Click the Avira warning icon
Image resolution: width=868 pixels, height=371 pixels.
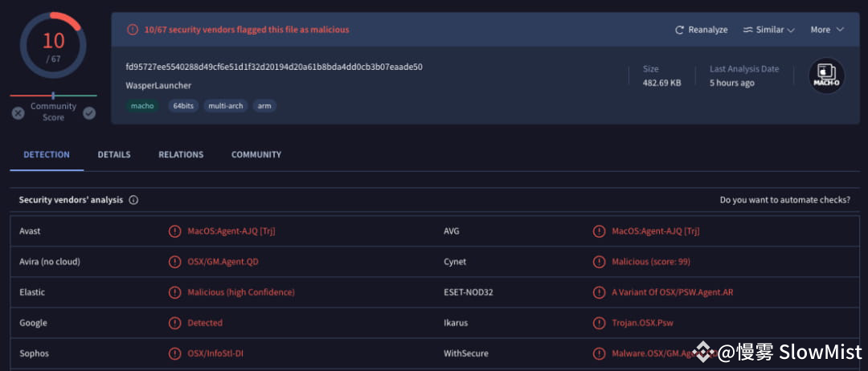click(175, 262)
